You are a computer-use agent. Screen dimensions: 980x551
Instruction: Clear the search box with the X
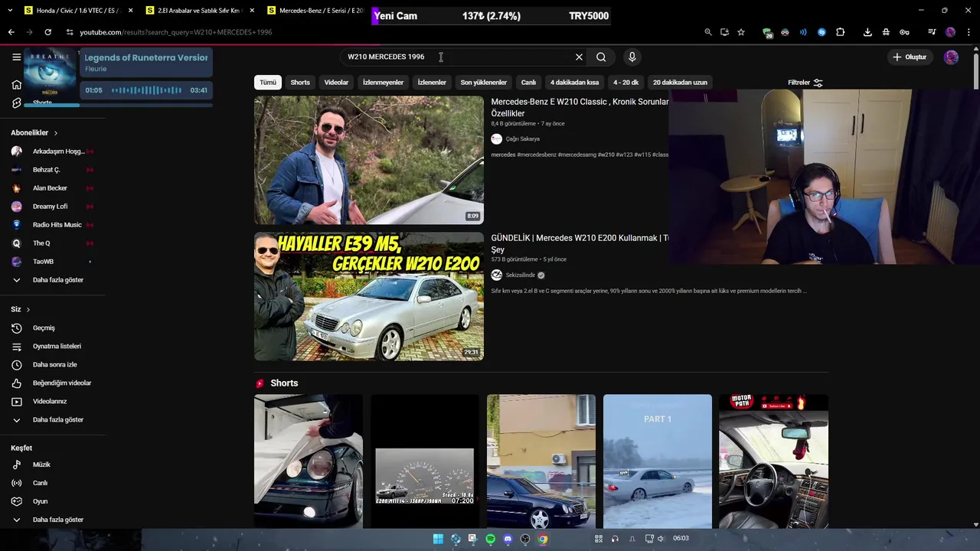[579, 57]
